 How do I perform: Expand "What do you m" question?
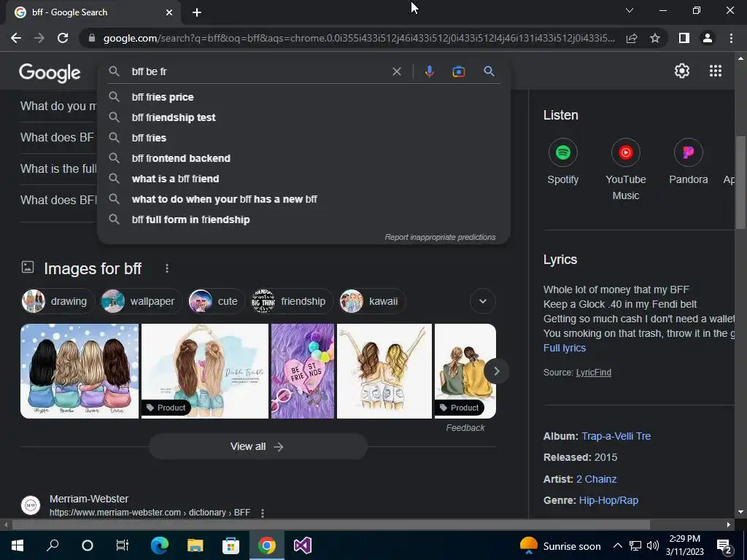point(58,106)
